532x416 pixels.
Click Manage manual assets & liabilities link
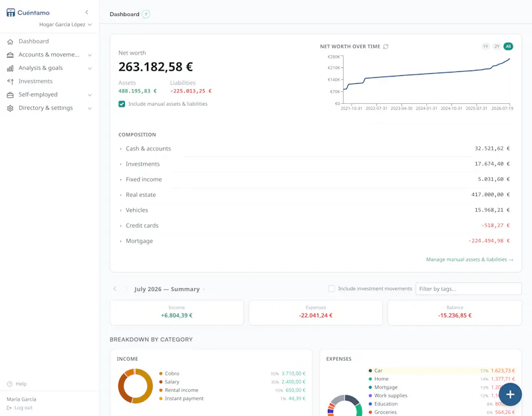[x=469, y=260]
